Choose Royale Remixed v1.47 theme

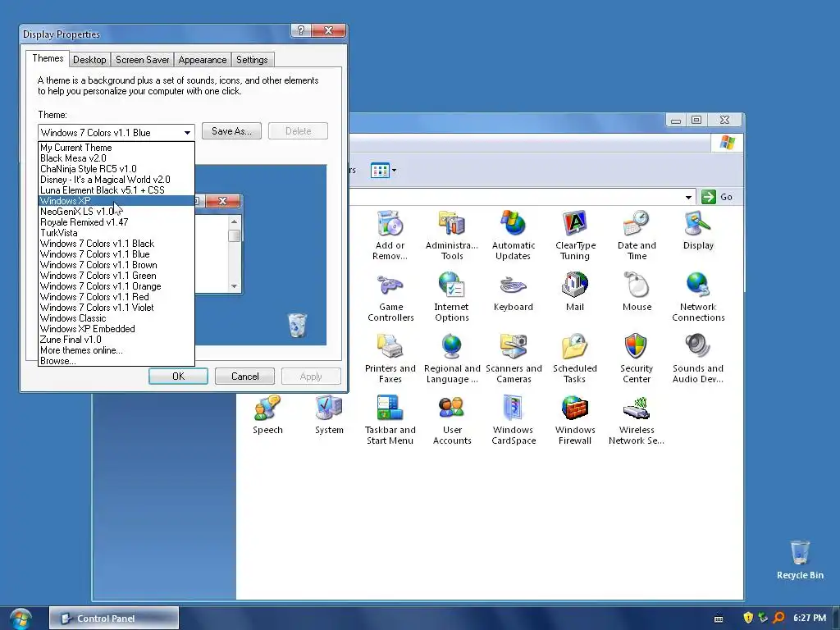click(116, 222)
